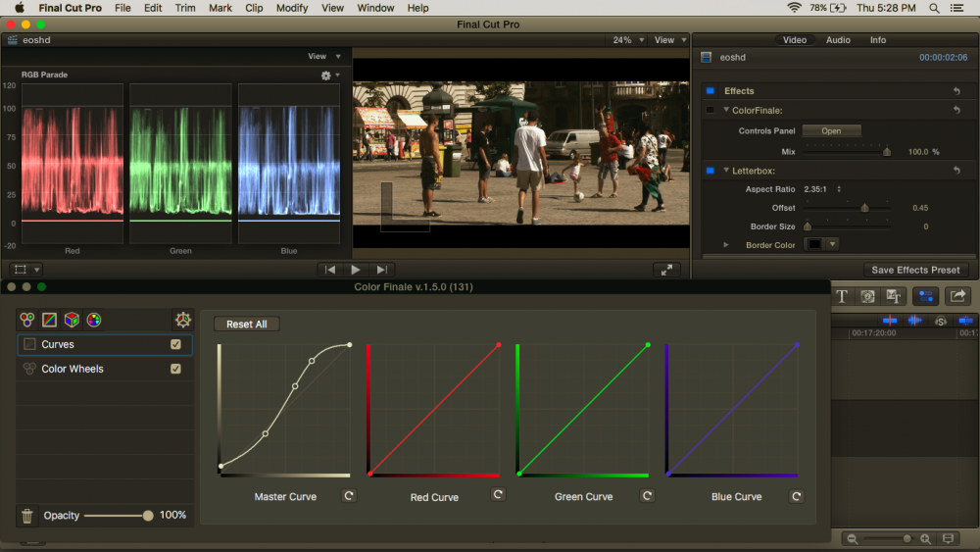Viewport: 980px width, 552px height.
Task: Collapse the ColorFinale effect section
Action: coord(726,111)
